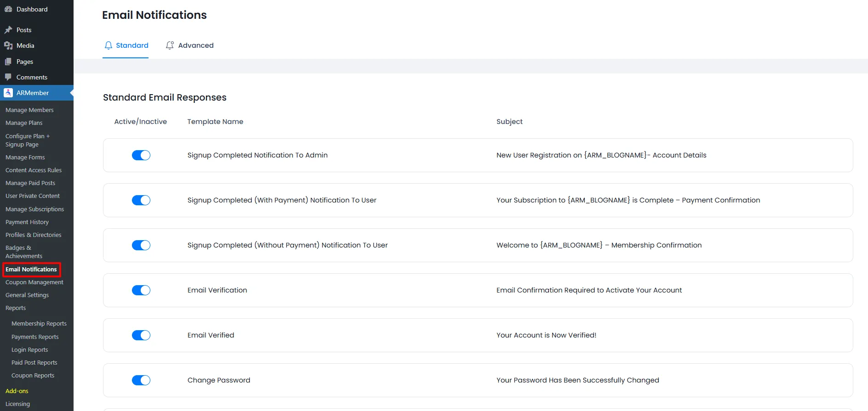
Task: Click 'Signup Completed (With Payment) Notification To User'
Action: [282, 200]
